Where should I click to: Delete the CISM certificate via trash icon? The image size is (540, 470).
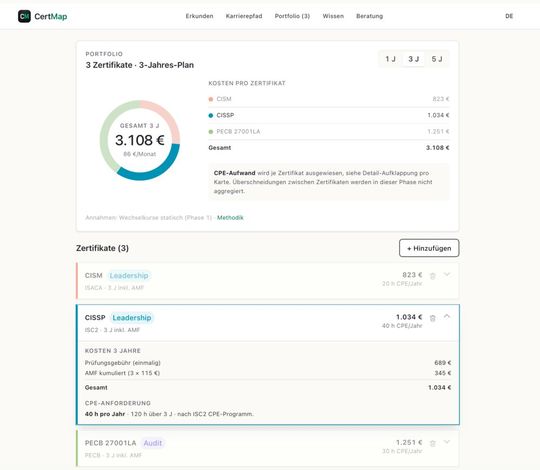433,276
